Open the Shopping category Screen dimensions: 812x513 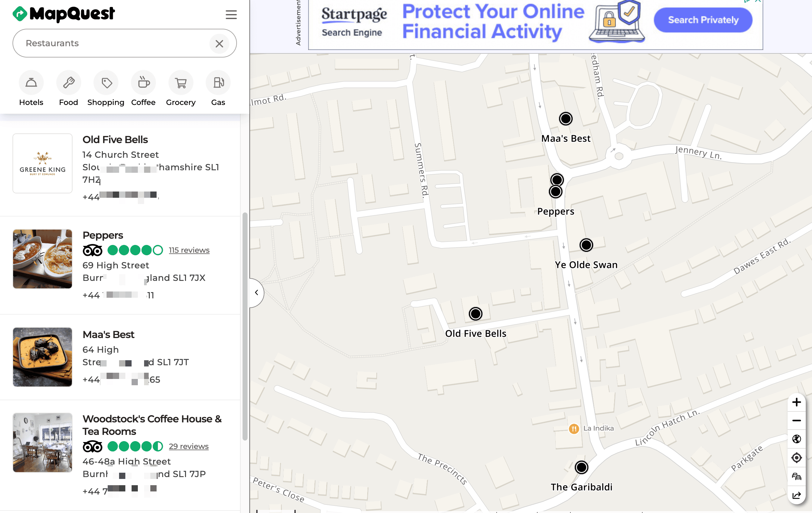coord(106,82)
